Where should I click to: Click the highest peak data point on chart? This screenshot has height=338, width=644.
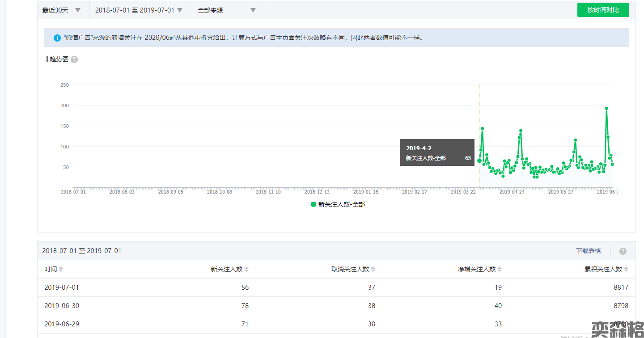(606, 108)
